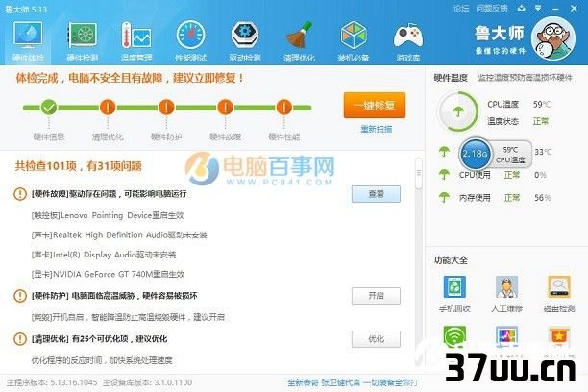Screen dimensions: 588x392
Task: Open the 问题反馈 link
Action: (492, 8)
